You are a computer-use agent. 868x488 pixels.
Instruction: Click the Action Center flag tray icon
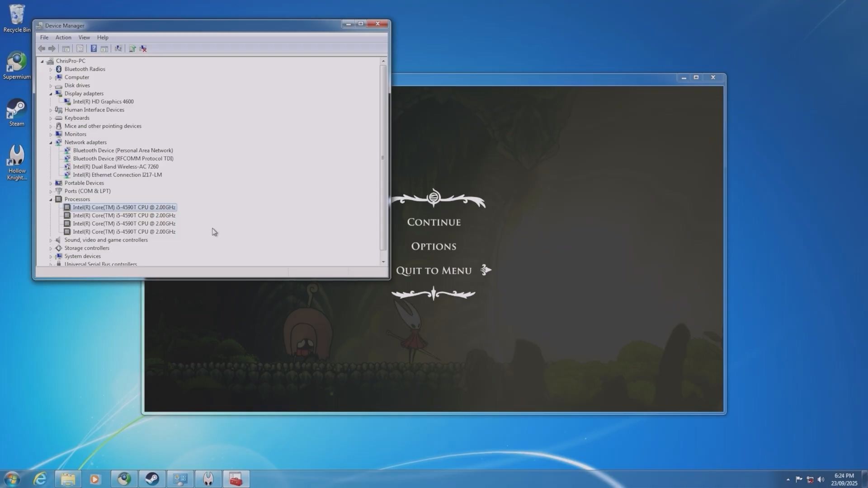pos(799,479)
